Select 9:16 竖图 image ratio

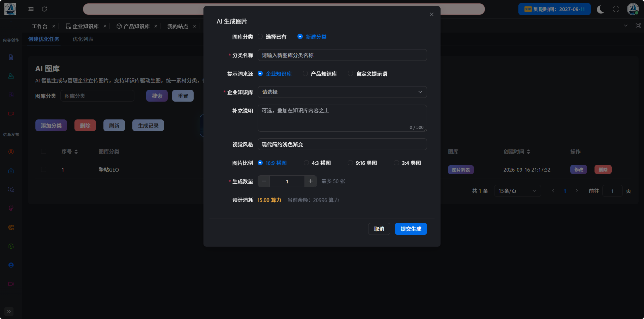tap(362, 163)
